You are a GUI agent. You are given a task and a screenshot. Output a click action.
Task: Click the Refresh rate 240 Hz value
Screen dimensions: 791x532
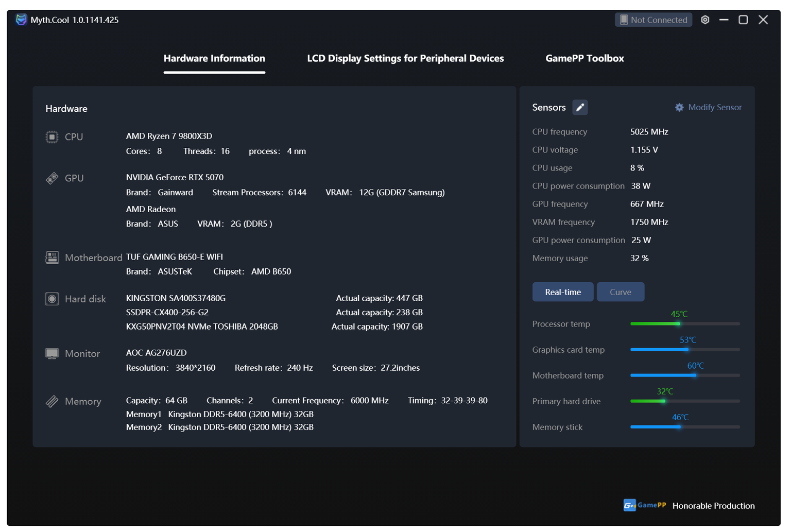(x=300, y=368)
